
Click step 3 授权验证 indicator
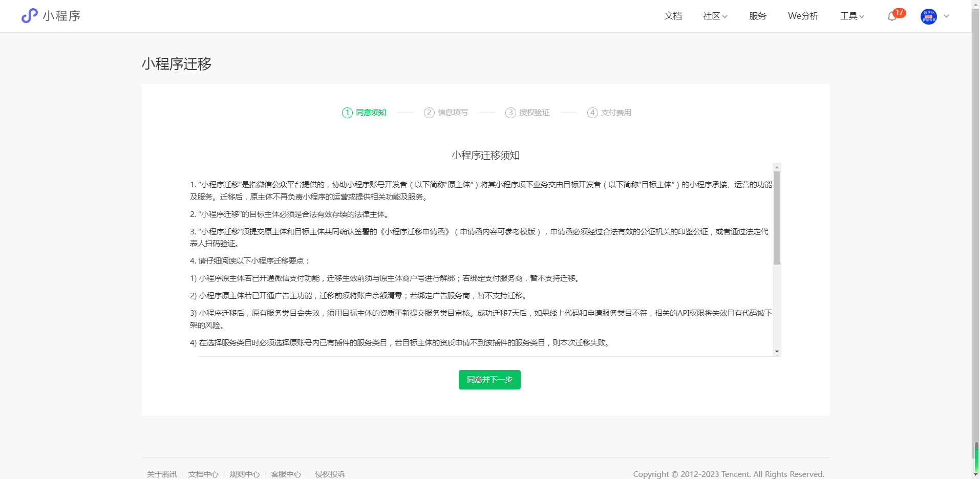pos(527,113)
